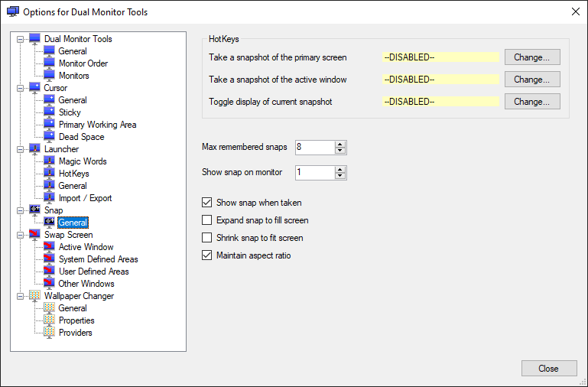The width and height of the screenshot is (588, 387).
Task: Click the Close button at bottom
Action: [549, 368]
